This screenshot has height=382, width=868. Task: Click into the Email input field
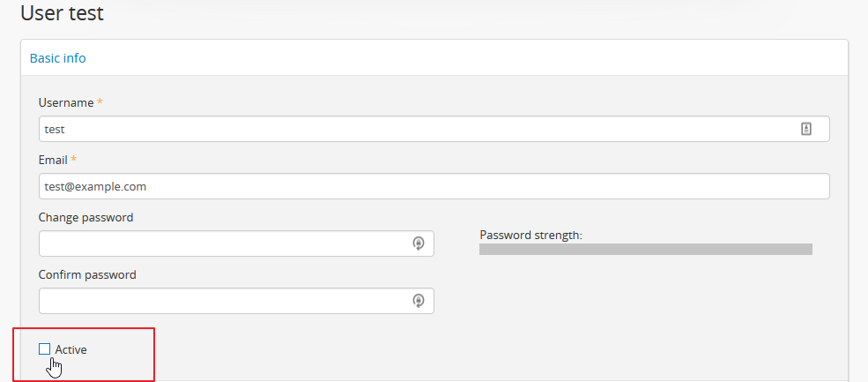[434, 186]
